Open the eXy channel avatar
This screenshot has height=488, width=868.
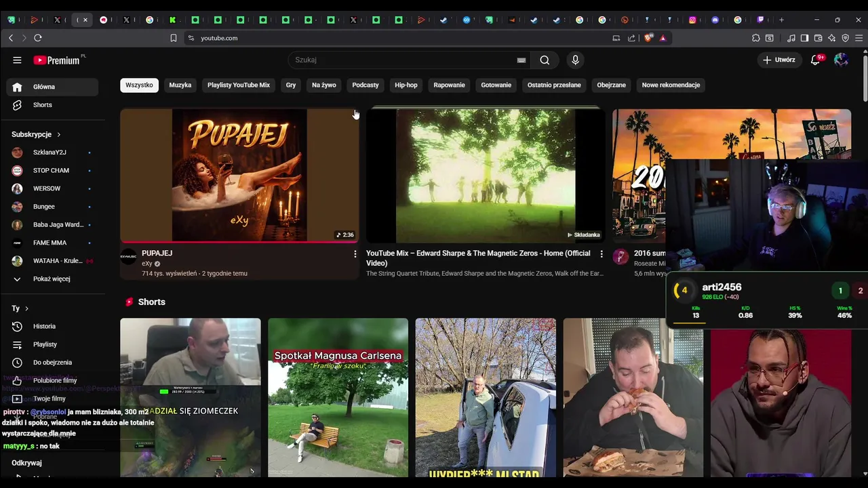(x=129, y=256)
